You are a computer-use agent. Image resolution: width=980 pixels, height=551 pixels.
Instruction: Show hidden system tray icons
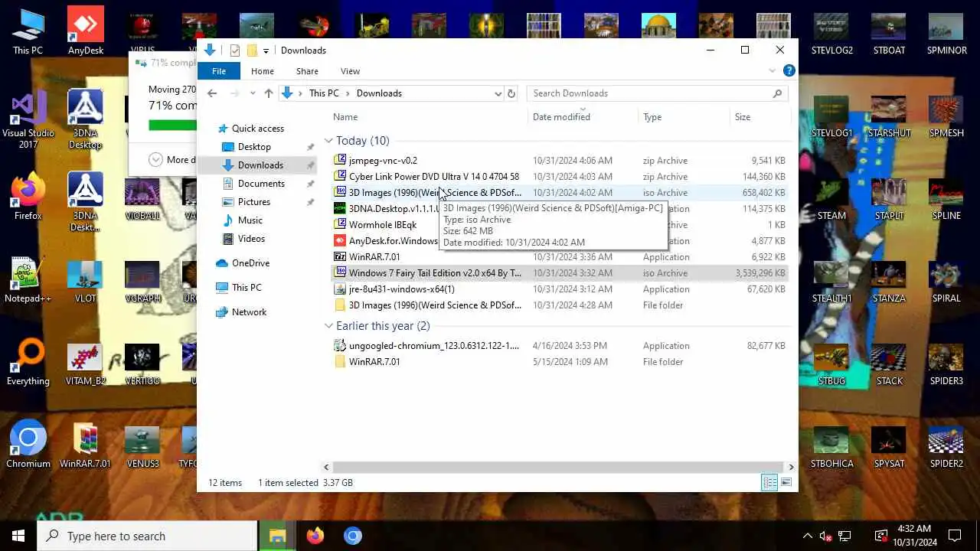(807, 536)
